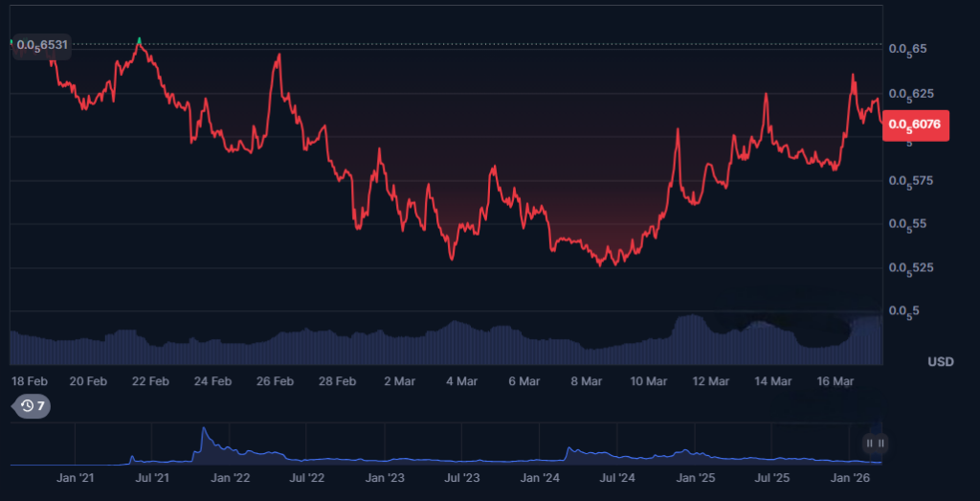Click the 18 Feb date on the x-axis
Image resolution: width=980 pixels, height=501 pixels.
(x=29, y=381)
